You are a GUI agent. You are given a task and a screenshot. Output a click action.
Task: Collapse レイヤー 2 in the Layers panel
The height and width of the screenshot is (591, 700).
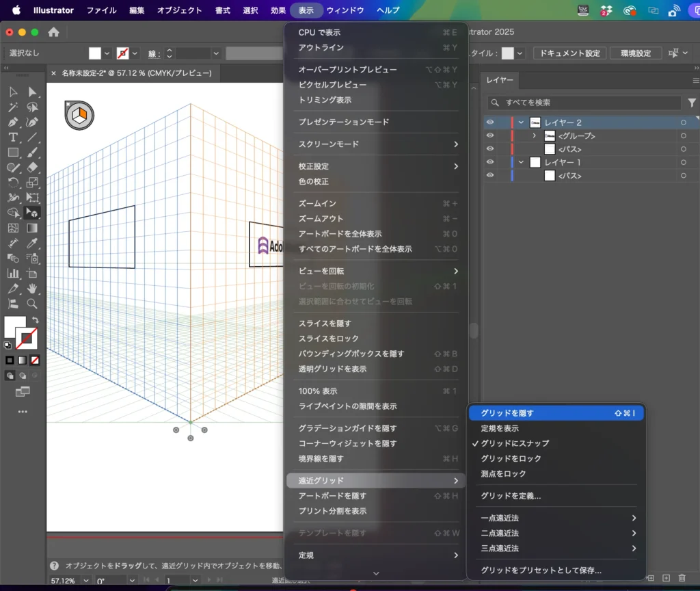(x=522, y=122)
